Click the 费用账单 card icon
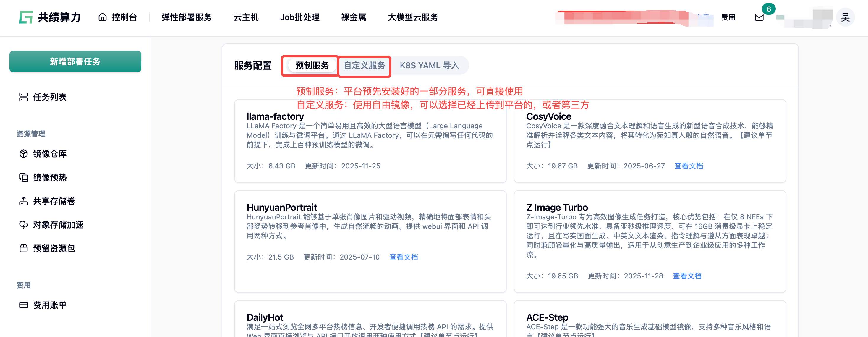Image resolution: width=868 pixels, height=337 pixels. click(x=24, y=305)
